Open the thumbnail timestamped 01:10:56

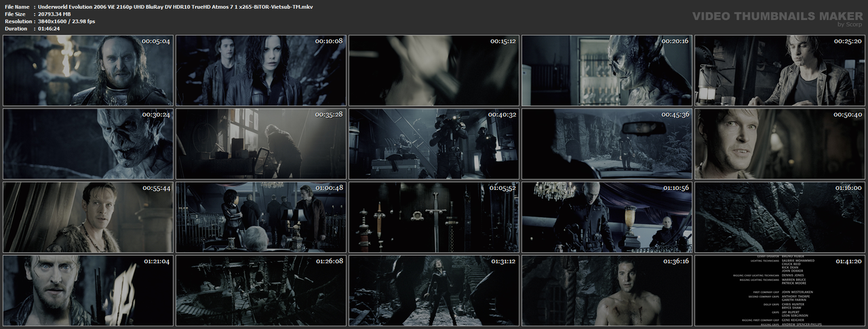click(x=607, y=217)
